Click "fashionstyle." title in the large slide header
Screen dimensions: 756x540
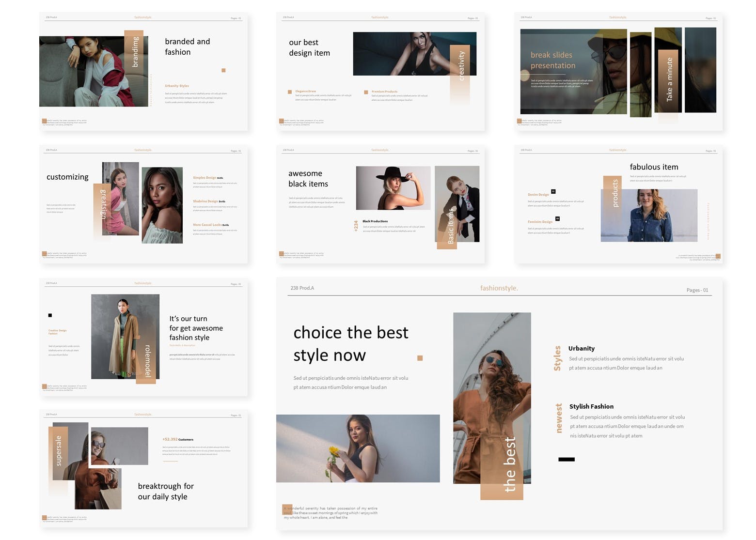[499, 288]
